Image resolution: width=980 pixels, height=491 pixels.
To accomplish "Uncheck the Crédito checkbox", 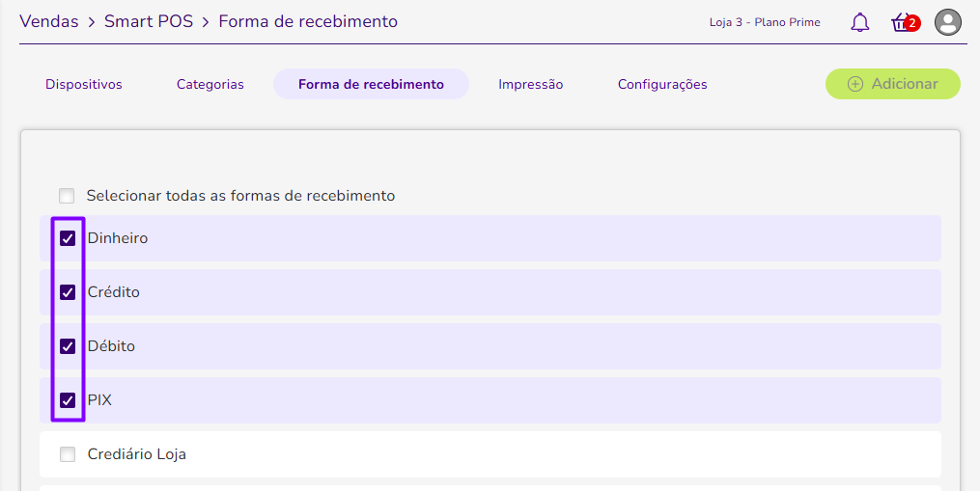I will tap(68, 291).
